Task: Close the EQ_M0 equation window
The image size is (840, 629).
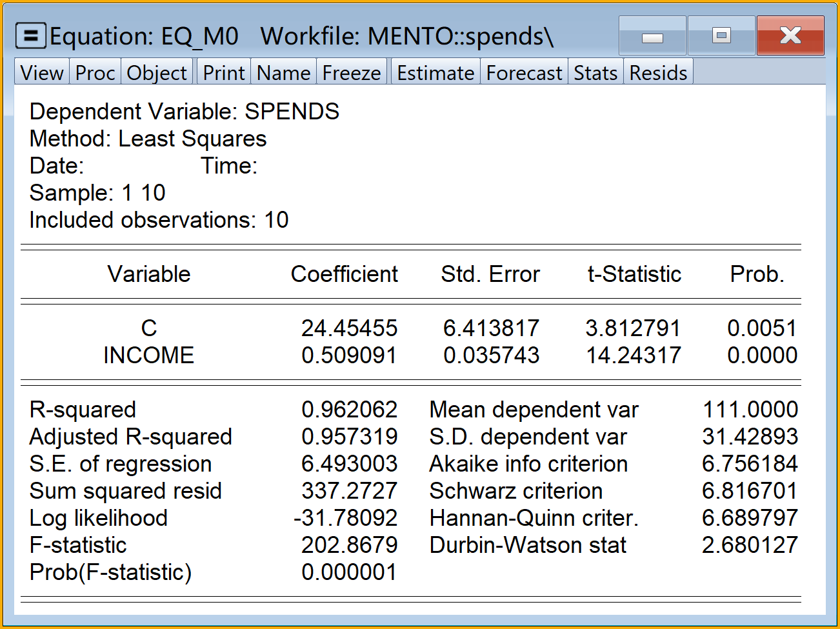Action: (x=790, y=36)
